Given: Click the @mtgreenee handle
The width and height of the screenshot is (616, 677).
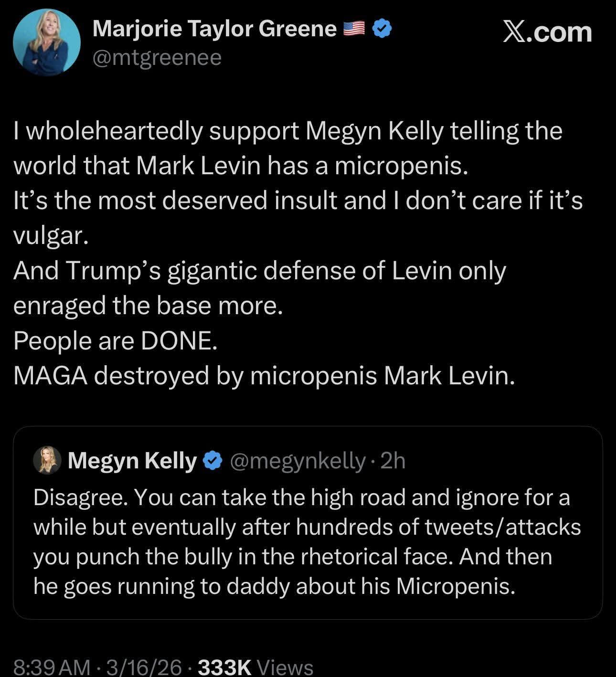Looking at the screenshot, I should click(157, 58).
